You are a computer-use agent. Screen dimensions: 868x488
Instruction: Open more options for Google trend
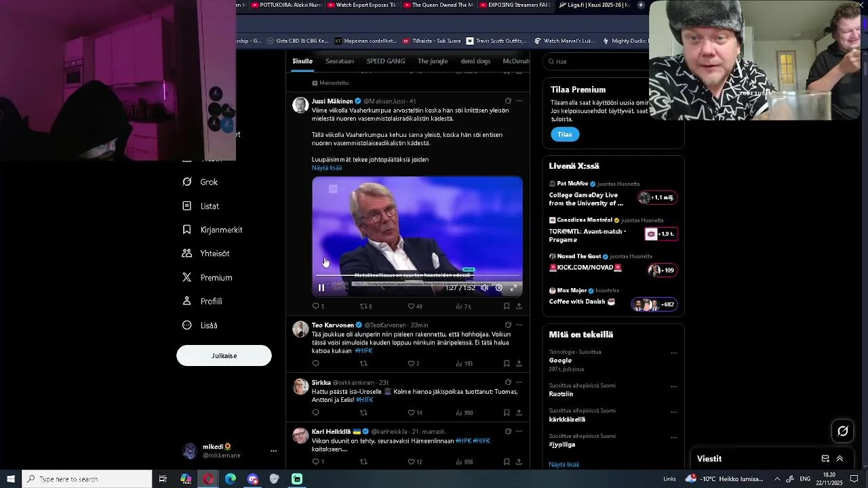pos(673,353)
